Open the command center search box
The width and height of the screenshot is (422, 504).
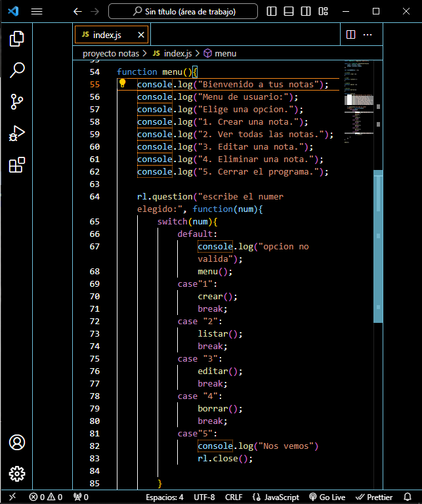183,12
